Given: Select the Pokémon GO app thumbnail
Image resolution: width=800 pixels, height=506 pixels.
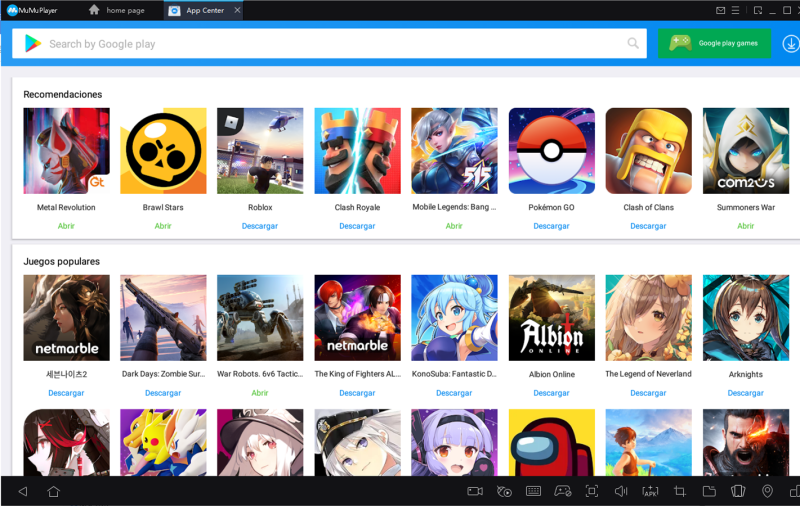Looking at the screenshot, I should [551, 151].
